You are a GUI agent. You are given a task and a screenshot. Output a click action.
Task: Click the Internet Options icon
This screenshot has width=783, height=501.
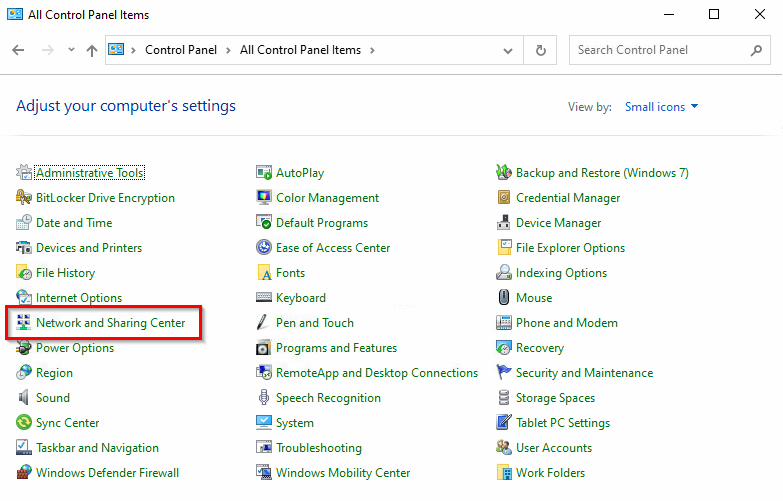tap(23, 298)
